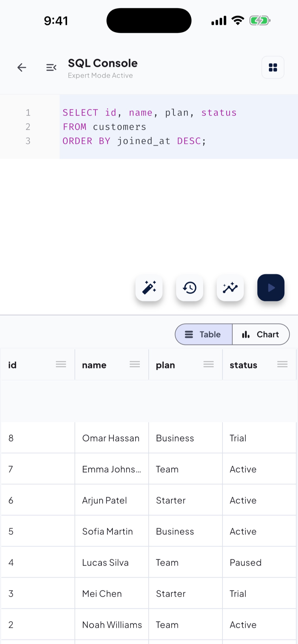The width and height of the screenshot is (298, 644).
Task: Click Mei Chen's Trial status cell
Action: [259, 593]
